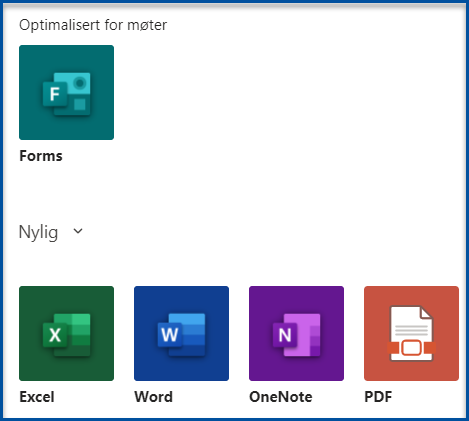The height and width of the screenshot is (421, 469).
Task: Click the W badge on Word icon
Action: [170, 335]
